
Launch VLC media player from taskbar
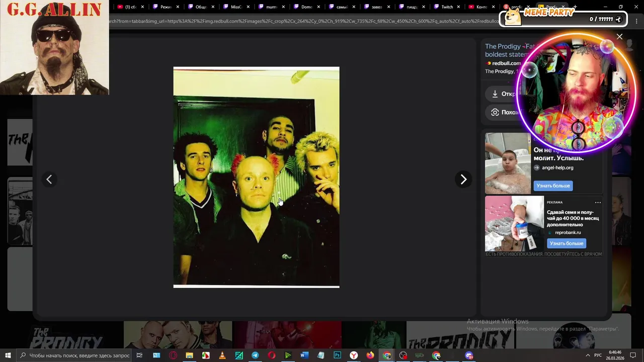222,355
